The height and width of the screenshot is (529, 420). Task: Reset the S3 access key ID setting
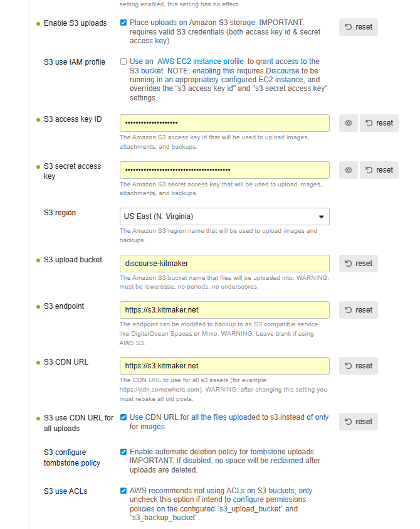(379, 123)
